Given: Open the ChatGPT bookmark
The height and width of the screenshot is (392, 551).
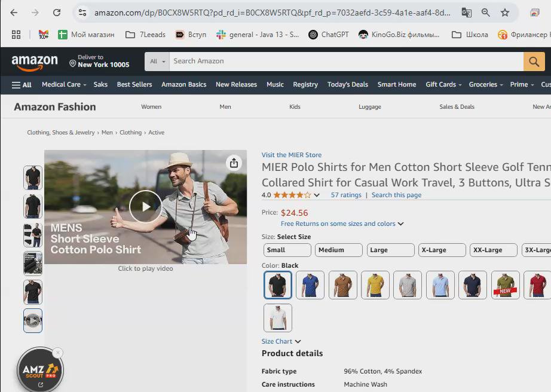Looking at the screenshot, I should coord(329,35).
